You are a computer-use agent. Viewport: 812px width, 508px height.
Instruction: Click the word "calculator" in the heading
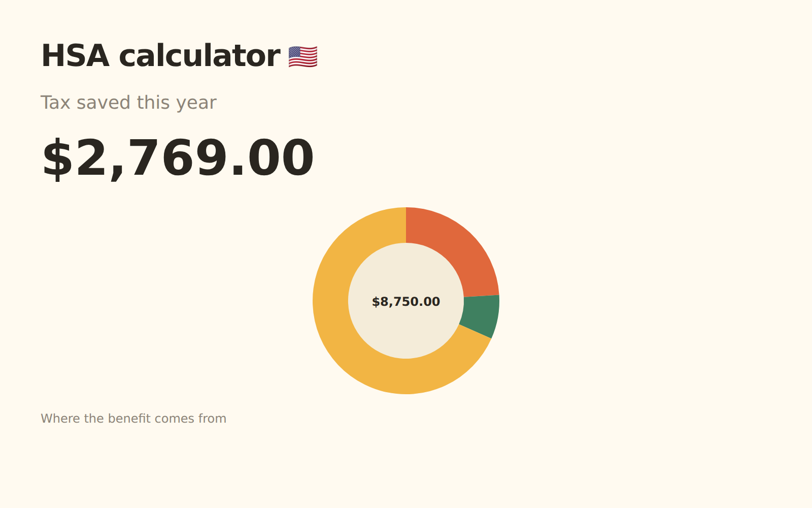click(x=199, y=56)
